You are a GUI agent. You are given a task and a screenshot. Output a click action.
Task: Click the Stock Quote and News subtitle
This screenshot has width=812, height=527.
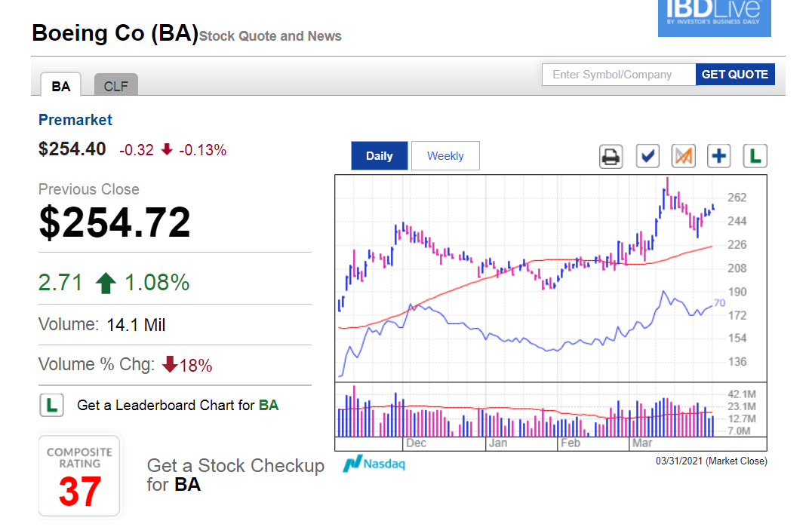(x=270, y=36)
